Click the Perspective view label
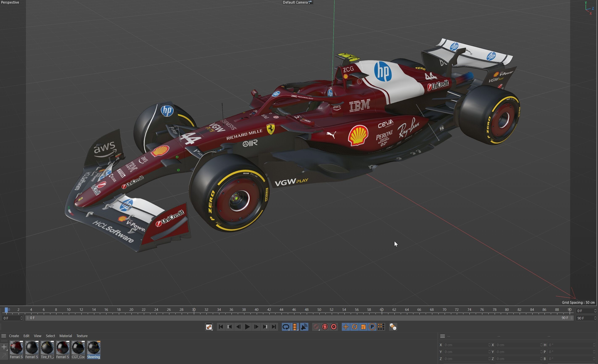598x364 pixels. pyautogui.click(x=10, y=3)
